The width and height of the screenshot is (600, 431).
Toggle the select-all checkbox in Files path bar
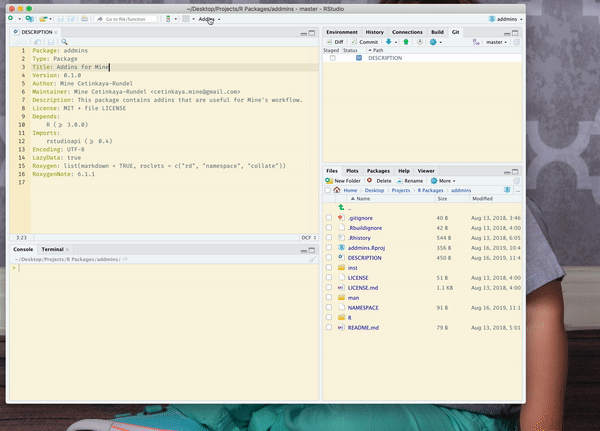(328, 190)
